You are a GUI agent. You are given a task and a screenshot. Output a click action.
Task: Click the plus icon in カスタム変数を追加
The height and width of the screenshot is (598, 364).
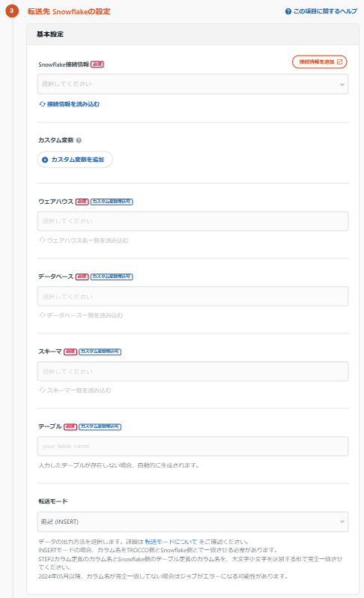pyautogui.click(x=45, y=160)
